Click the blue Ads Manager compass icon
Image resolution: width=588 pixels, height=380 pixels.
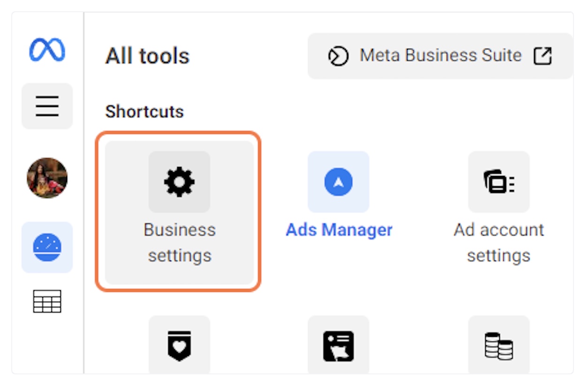pyautogui.click(x=338, y=182)
